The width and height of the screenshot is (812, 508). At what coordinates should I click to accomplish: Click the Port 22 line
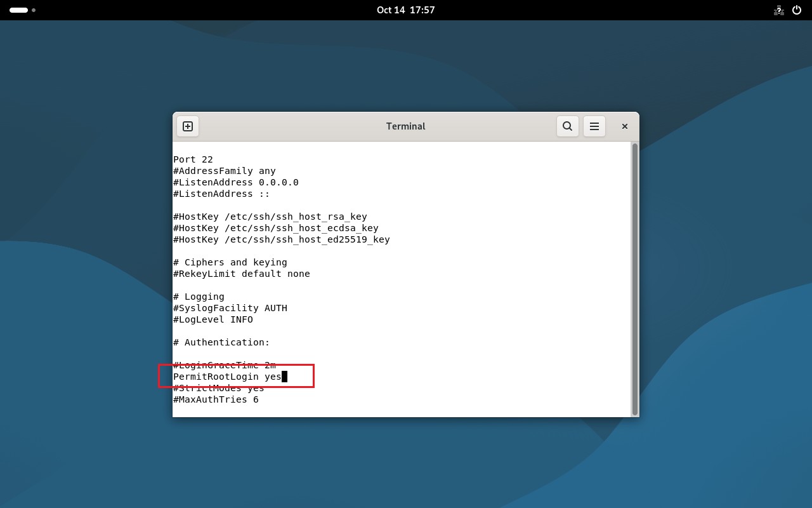(193, 159)
